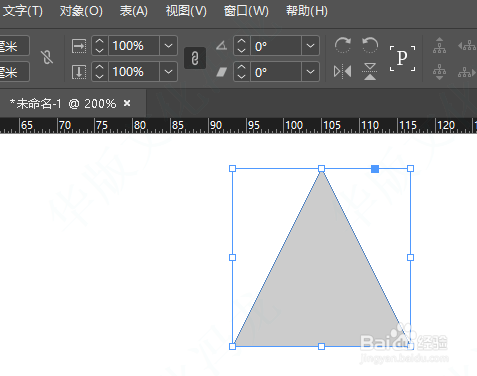Click the 100 mark on the horizontal ruler
477x376 pixels.
pos(294,125)
